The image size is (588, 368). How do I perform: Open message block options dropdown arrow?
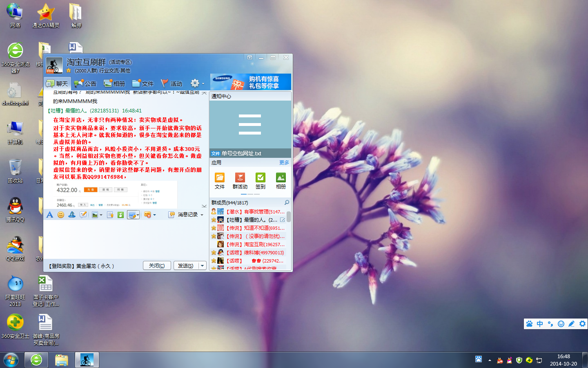coord(154,215)
